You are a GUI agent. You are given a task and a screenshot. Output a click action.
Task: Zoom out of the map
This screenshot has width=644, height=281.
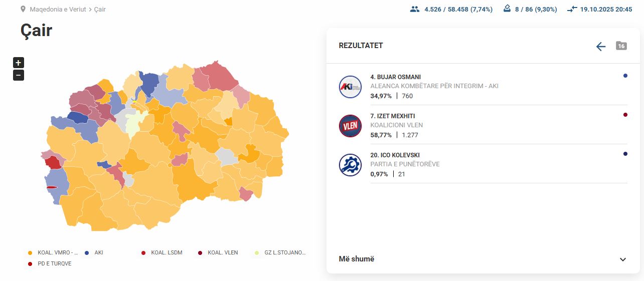19,76
